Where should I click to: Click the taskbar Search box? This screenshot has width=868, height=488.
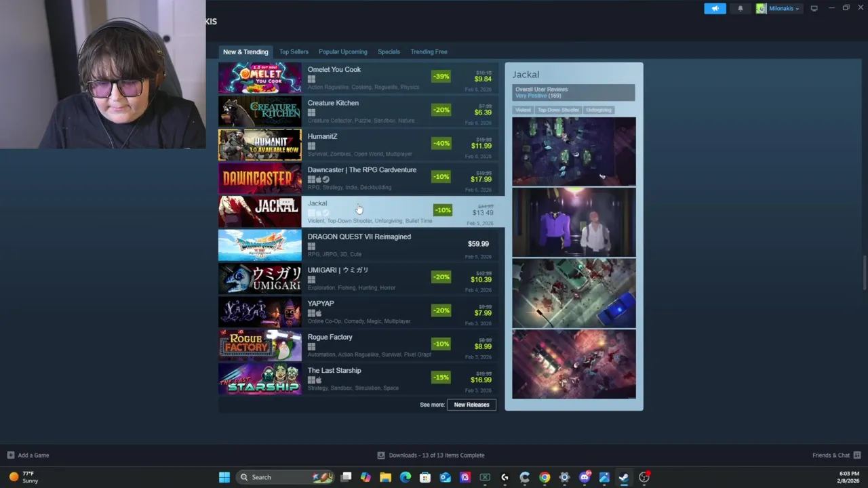click(285, 477)
